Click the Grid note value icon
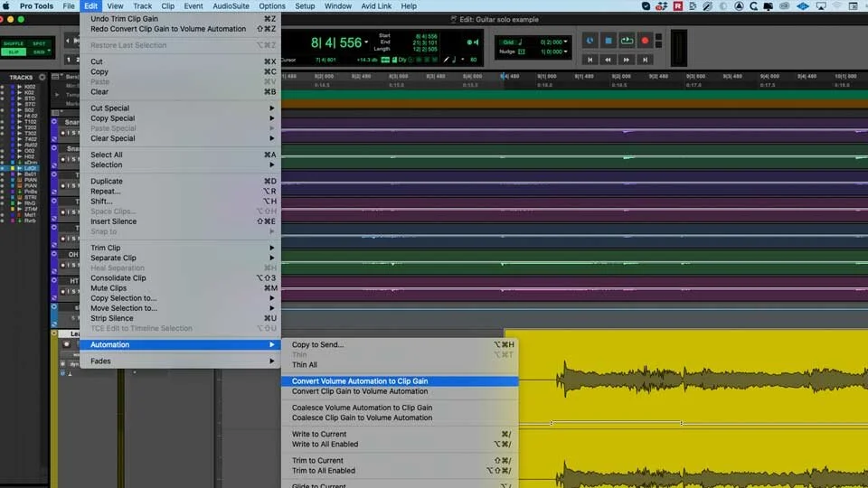 pyautogui.click(x=521, y=42)
